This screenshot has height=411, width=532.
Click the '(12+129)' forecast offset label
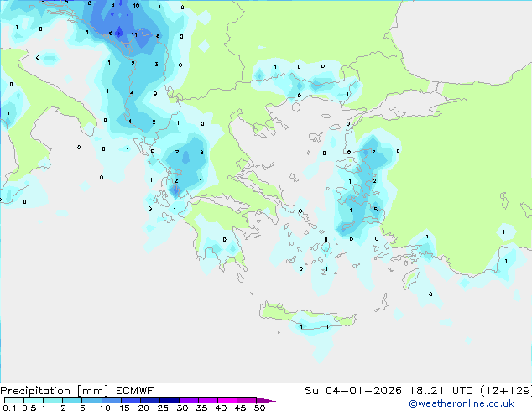tap(506, 391)
